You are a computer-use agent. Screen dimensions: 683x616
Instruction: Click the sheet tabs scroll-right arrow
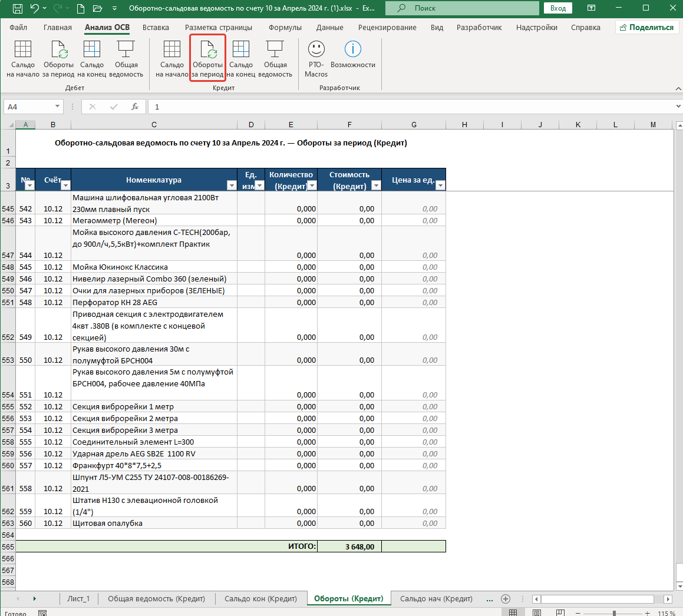click(34, 598)
